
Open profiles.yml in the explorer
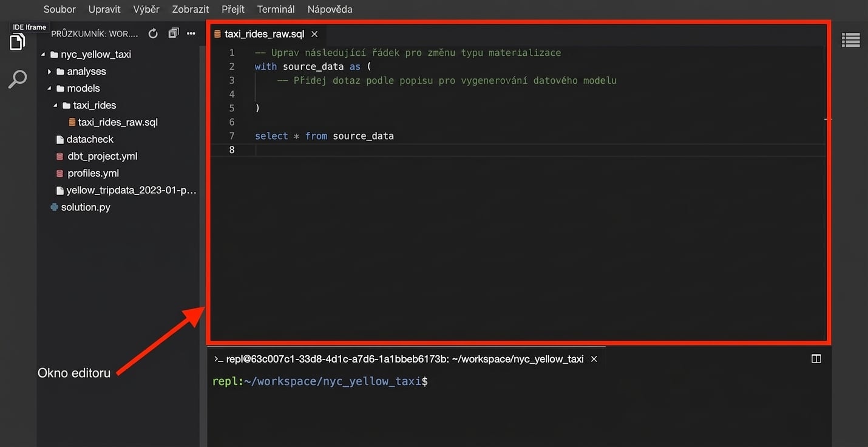(93, 173)
